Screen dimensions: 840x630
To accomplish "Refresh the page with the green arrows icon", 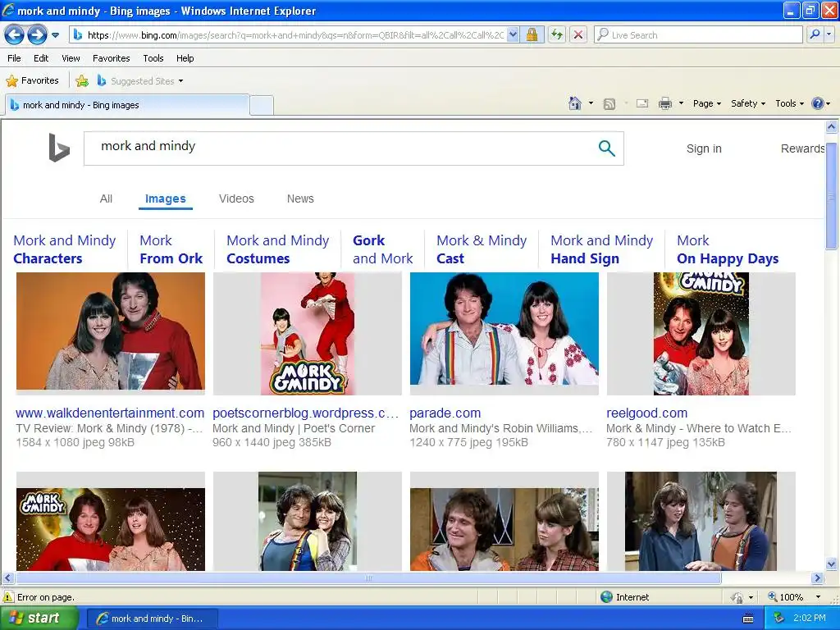I will 557,35.
